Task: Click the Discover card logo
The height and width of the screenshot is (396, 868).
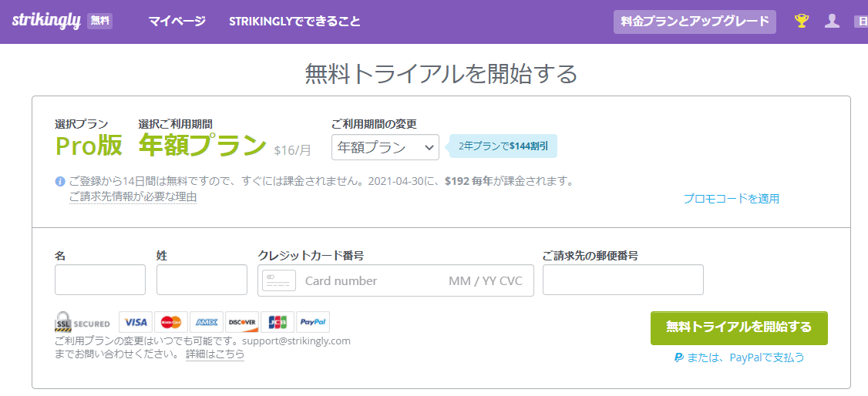Action: [242, 322]
